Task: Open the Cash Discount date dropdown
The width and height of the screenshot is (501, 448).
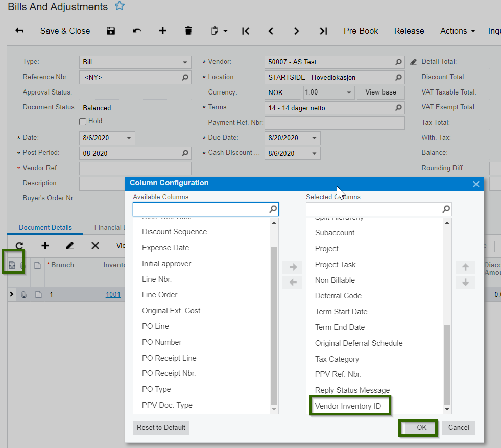Action: point(314,153)
